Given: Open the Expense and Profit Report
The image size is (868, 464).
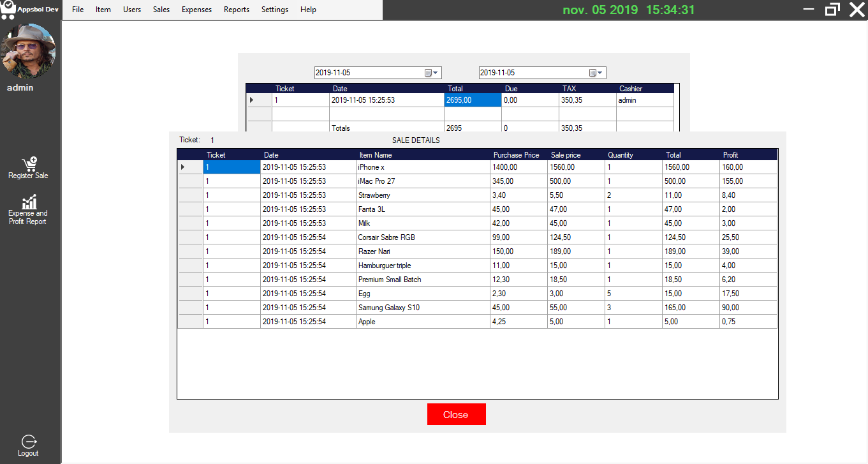Looking at the screenshot, I should click(28, 209).
